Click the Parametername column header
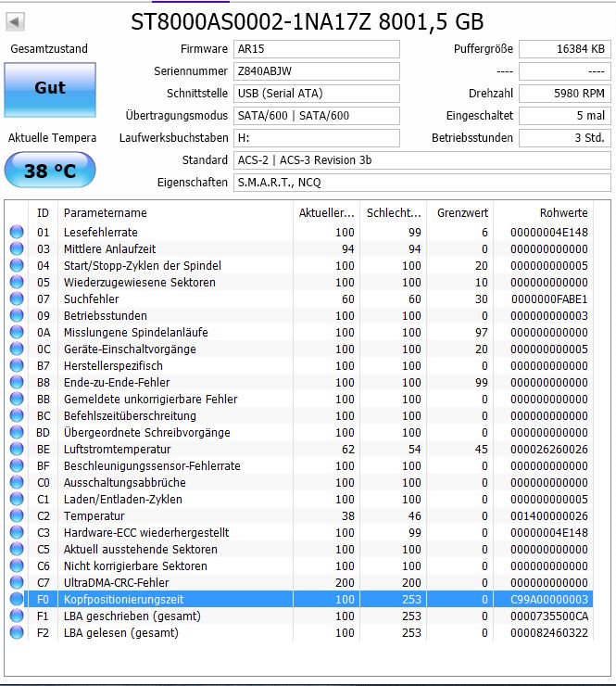Screen dimensions: 616x686 coord(175,213)
